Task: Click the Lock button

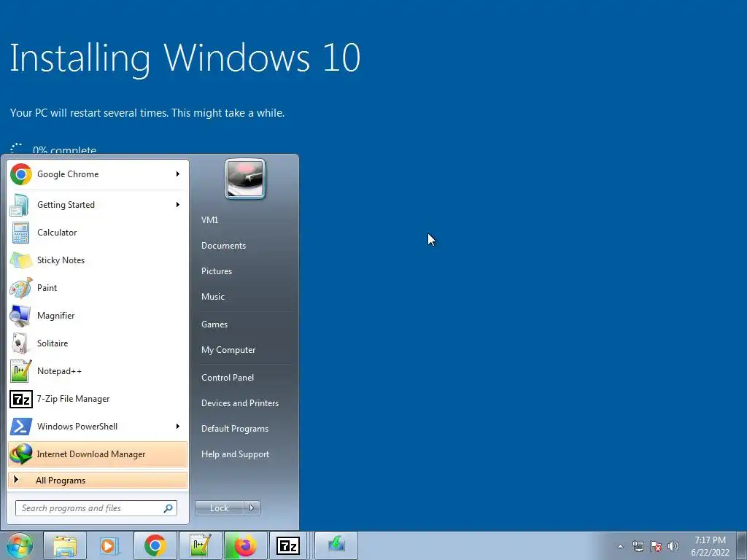Action: [x=220, y=508]
